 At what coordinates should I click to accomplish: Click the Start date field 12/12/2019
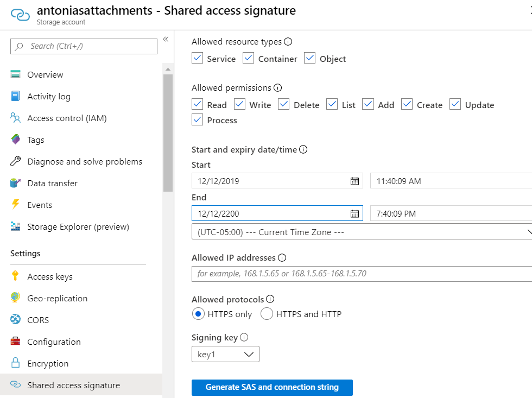click(x=277, y=181)
